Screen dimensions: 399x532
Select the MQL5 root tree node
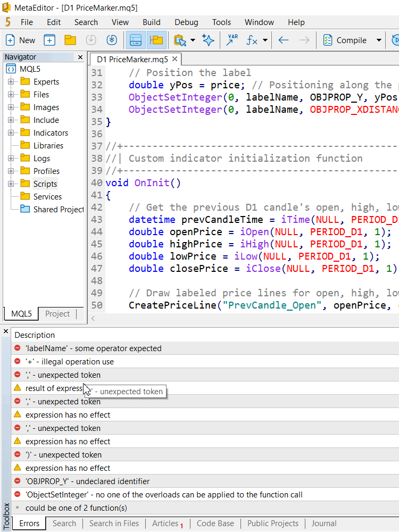30,69
